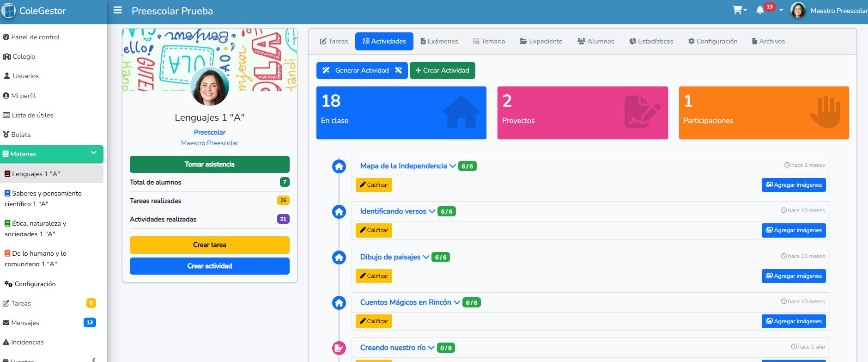The image size is (868, 362).
Task: Click the magic wand icon in Generar Actividad
Action: point(326,70)
